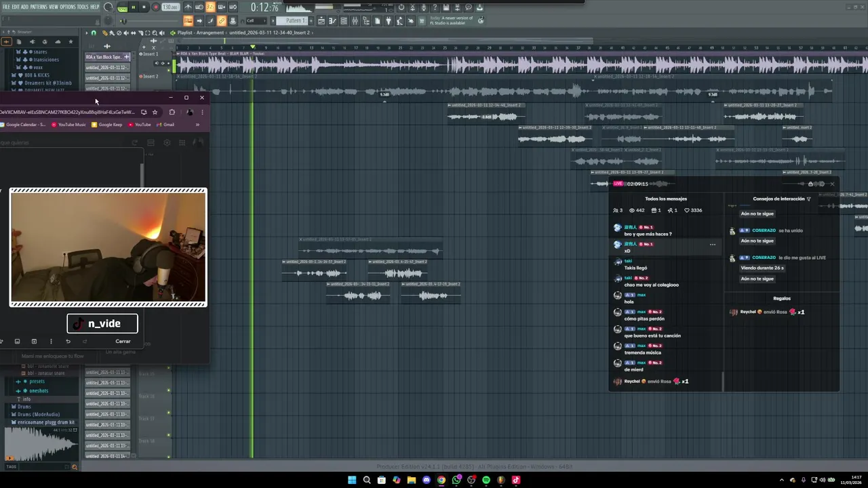The height and width of the screenshot is (488, 868).
Task: Filter Consejos de interacción with the funnel icon
Action: point(808,199)
